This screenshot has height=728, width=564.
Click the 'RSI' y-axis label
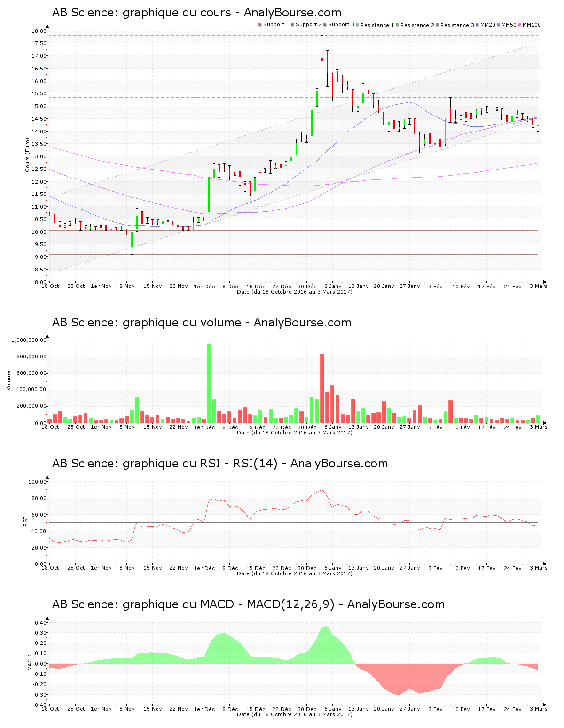25,521
